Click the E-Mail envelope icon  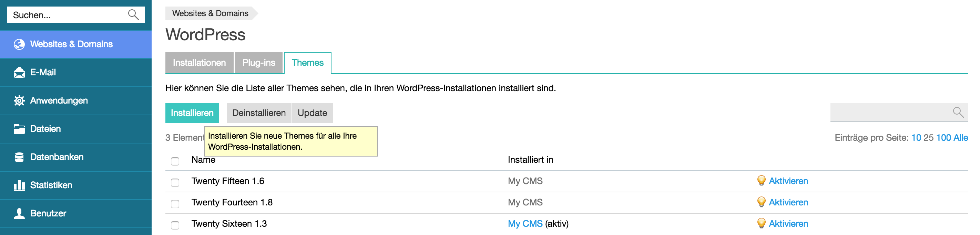click(x=19, y=73)
